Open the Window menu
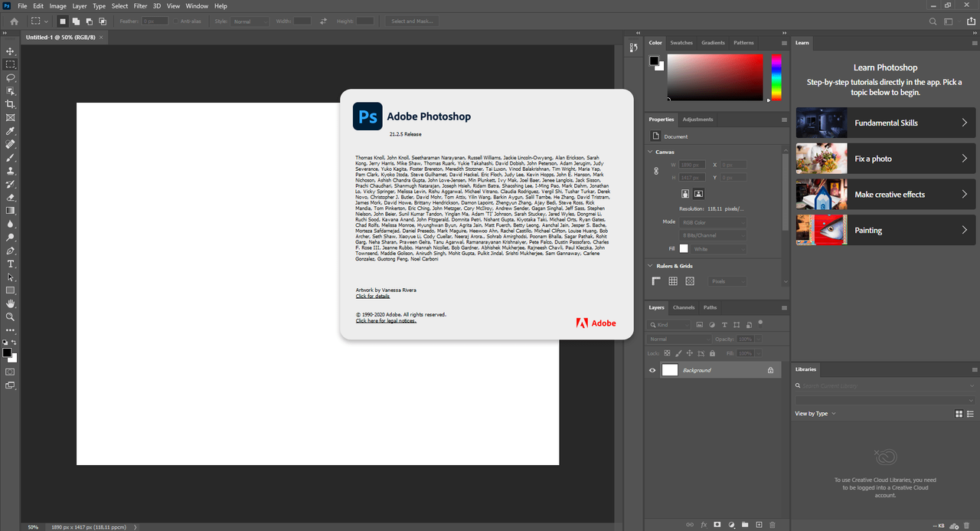Viewport: 980px width, 531px height. point(197,6)
